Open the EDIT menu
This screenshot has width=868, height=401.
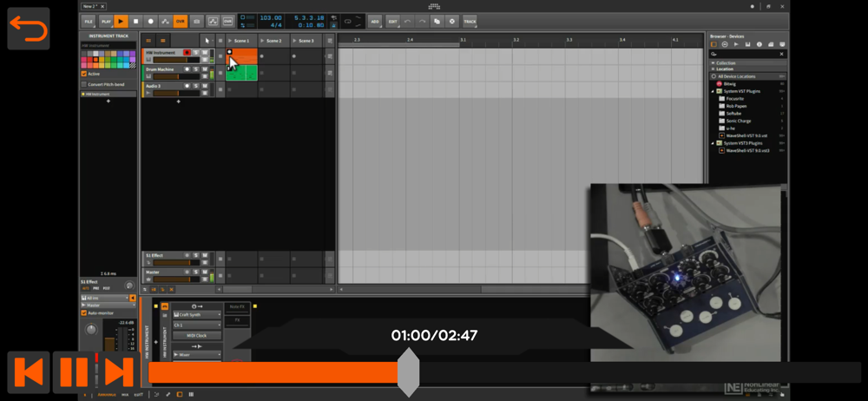(x=393, y=22)
